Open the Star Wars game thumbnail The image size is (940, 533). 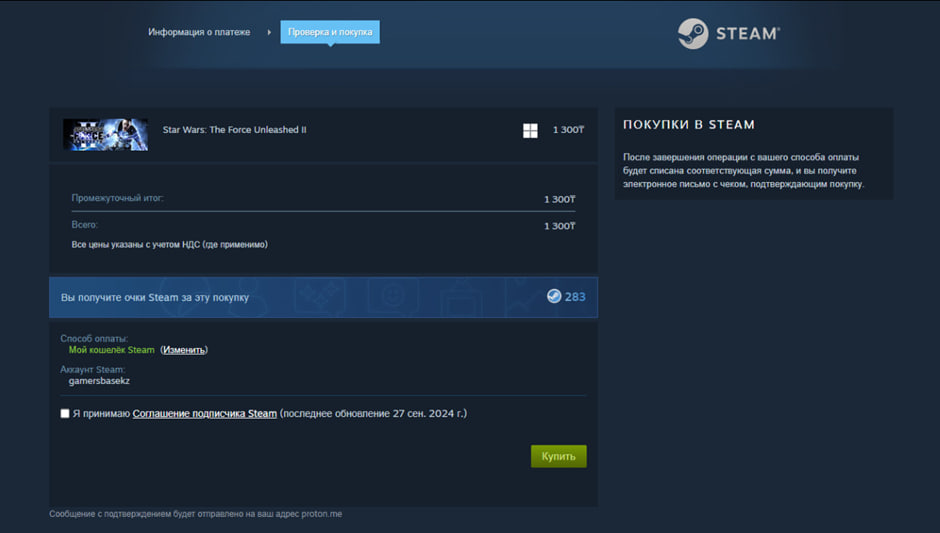tap(106, 134)
